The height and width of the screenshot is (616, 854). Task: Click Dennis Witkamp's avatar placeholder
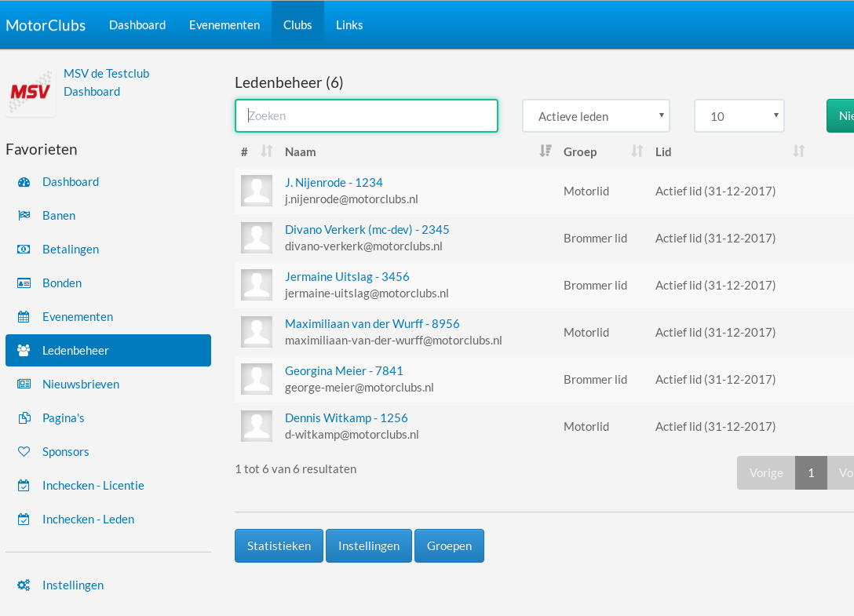257,426
